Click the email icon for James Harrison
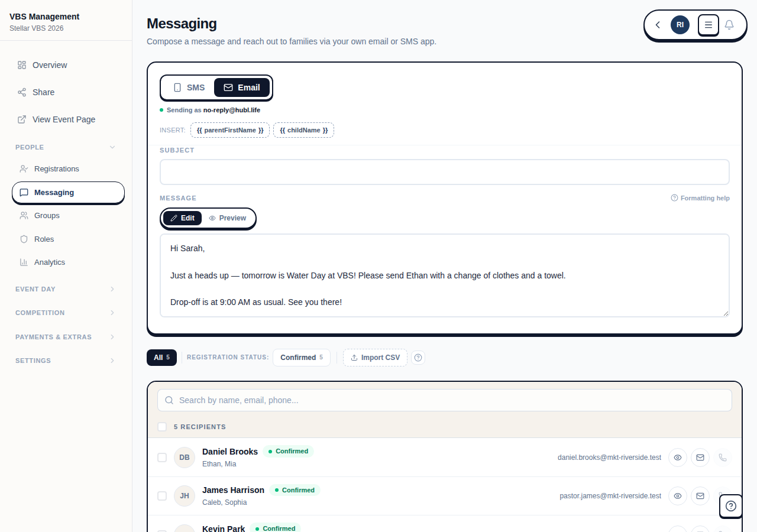The image size is (757, 532). click(x=700, y=495)
